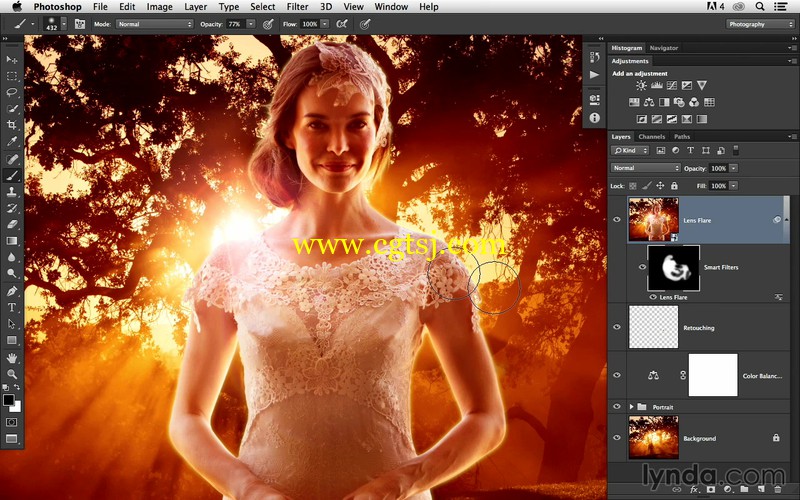Open the Filter menu

(297, 7)
